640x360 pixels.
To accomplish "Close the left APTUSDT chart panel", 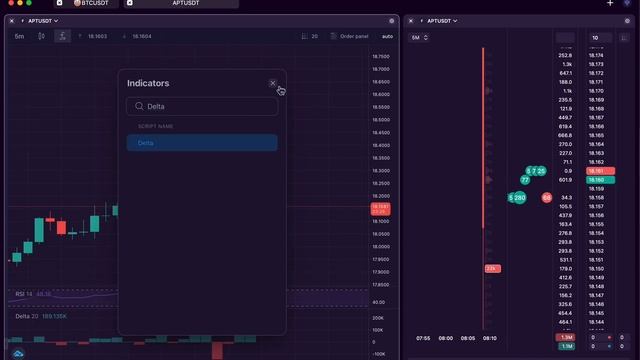I will coord(12,21).
